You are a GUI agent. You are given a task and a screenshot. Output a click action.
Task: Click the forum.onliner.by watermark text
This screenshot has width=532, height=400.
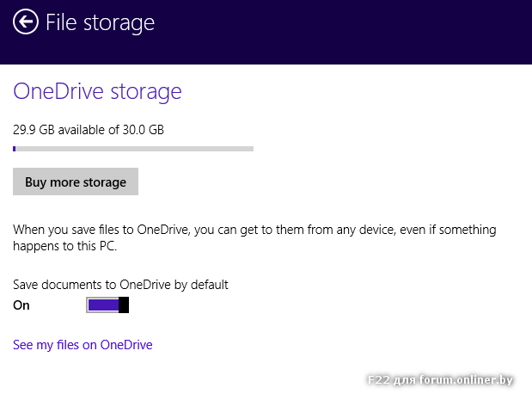(439, 379)
